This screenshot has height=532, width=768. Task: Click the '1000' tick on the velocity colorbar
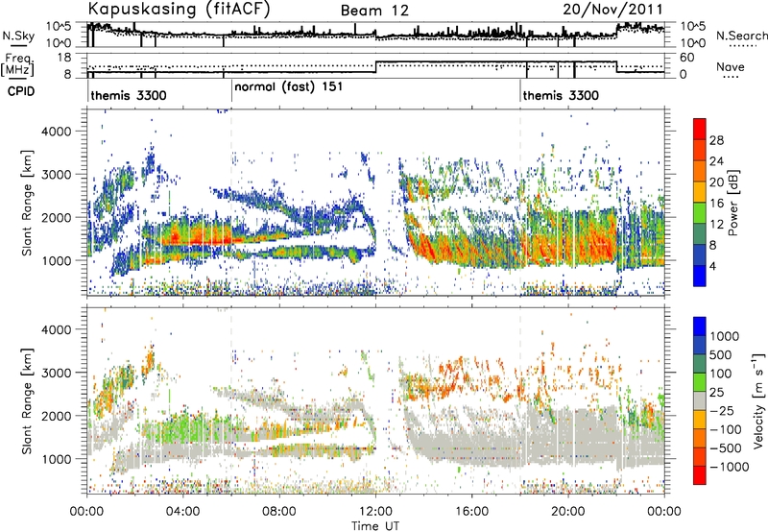(724, 336)
